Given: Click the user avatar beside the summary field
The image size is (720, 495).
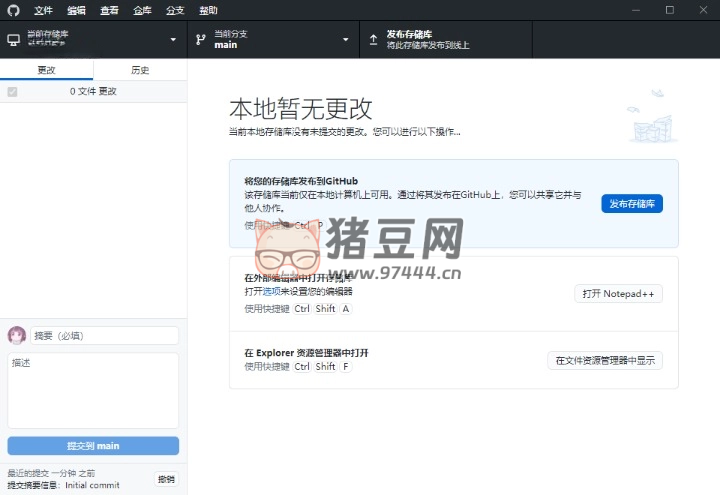Looking at the screenshot, I should point(17,335).
